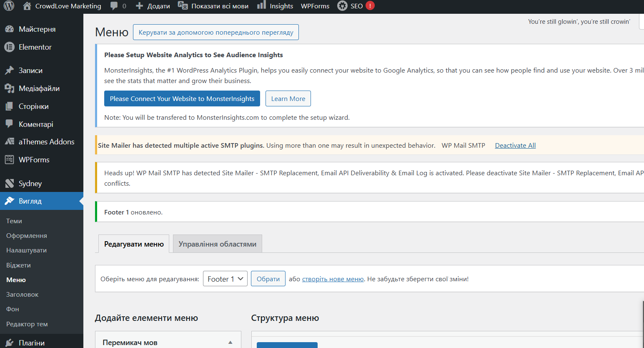Click the WPForms sidebar icon
Screen dimensions: 644x348
point(9,160)
